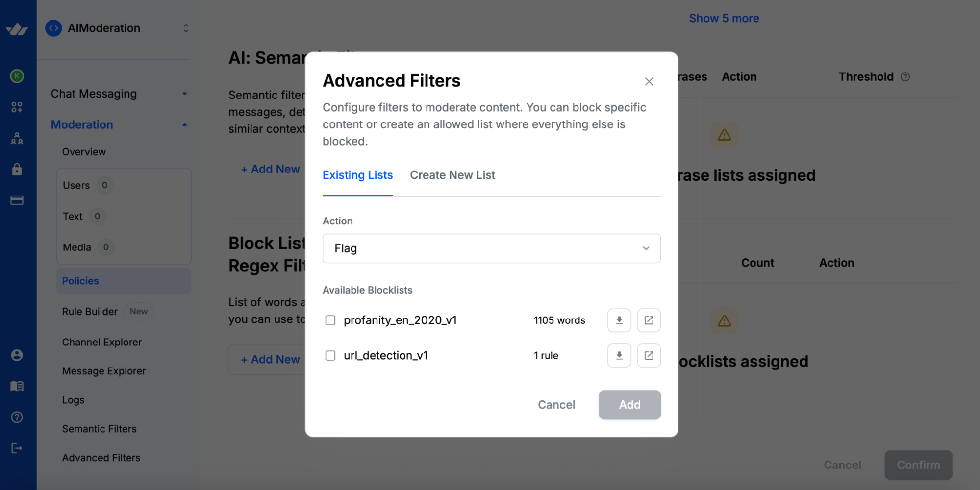Open the Members sidebar icon
This screenshot has width=980, height=490.
click(17, 139)
